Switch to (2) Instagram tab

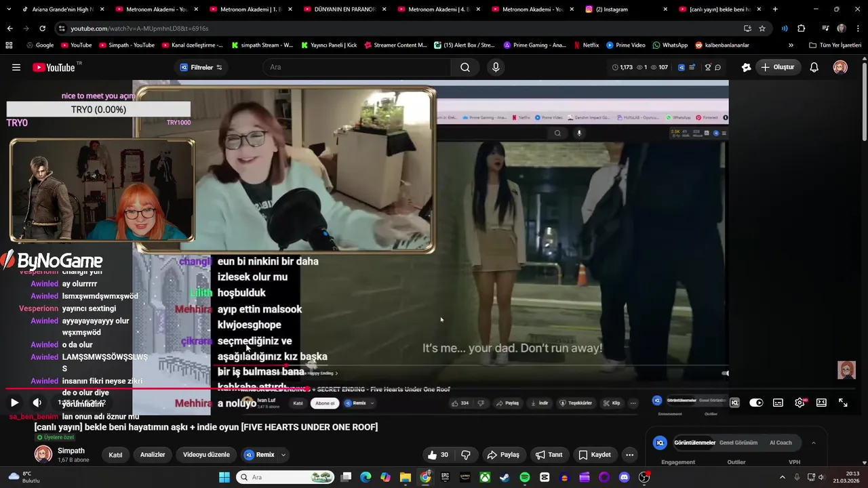pyautogui.click(x=627, y=9)
